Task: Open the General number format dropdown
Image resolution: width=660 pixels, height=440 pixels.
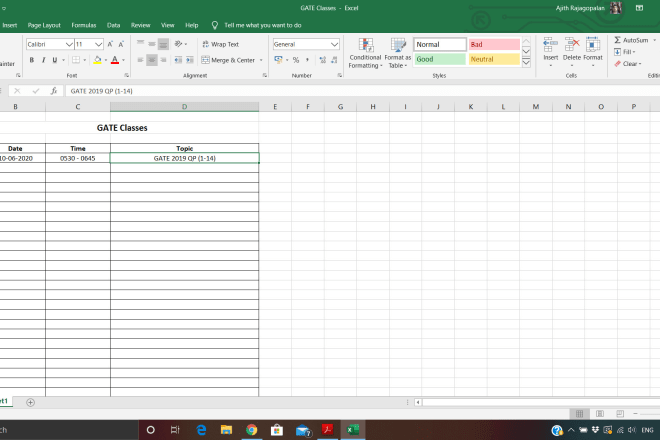Action: [x=334, y=45]
